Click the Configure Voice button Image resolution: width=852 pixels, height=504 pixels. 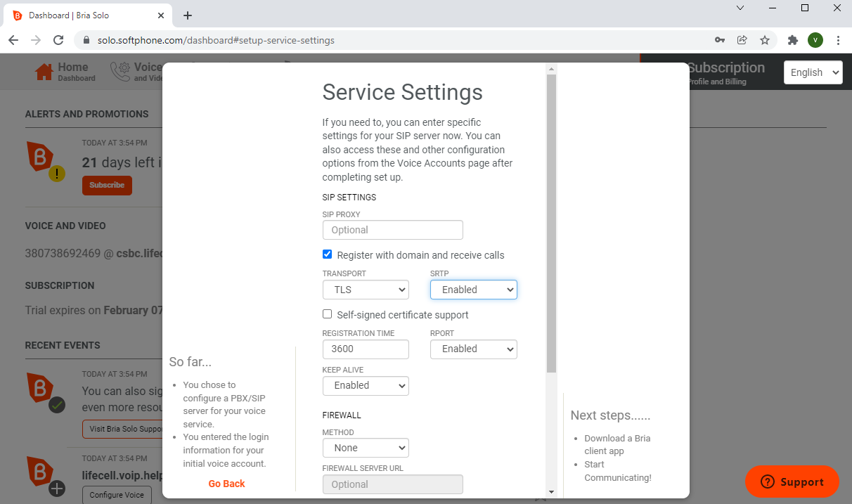(117, 495)
